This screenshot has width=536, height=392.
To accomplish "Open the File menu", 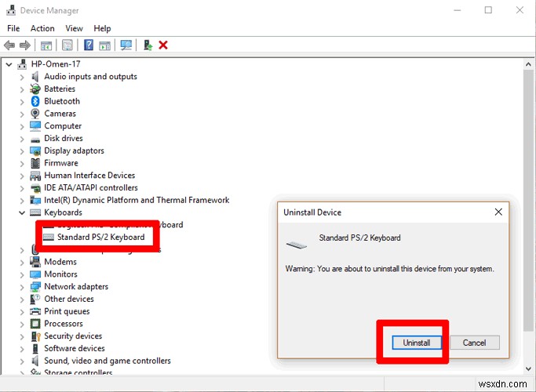I will (x=13, y=28).
